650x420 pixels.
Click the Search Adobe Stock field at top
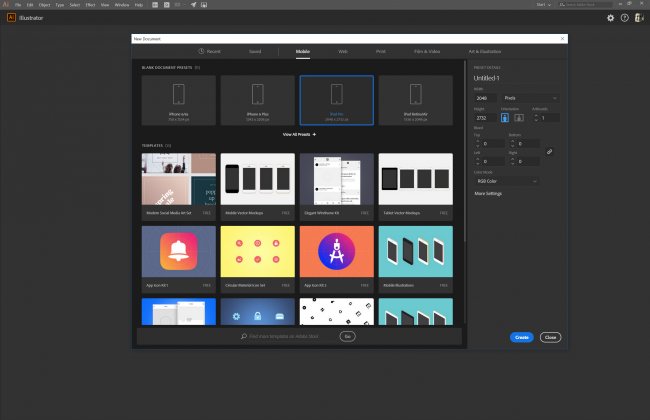click(x=585, y=5)
